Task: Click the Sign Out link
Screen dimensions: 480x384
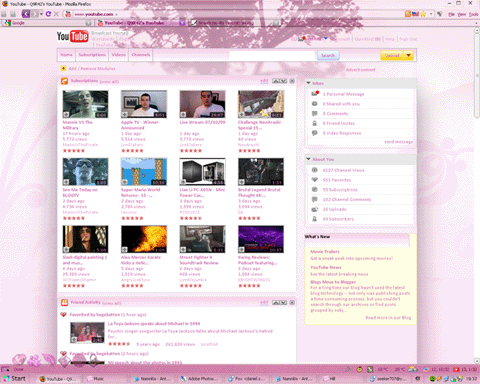Action: point(408,39)
